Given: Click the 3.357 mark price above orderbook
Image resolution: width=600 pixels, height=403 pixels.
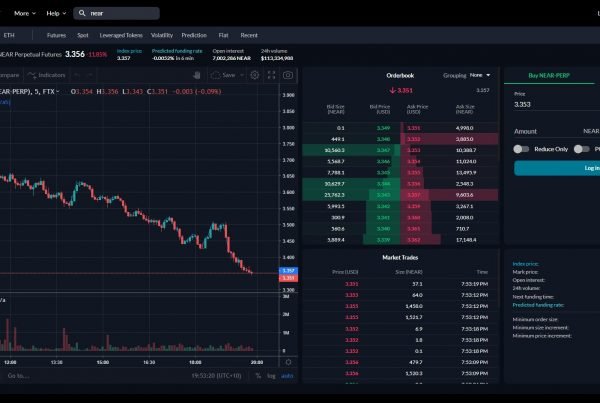Looking at the screenshot, I should coord(483,90).
